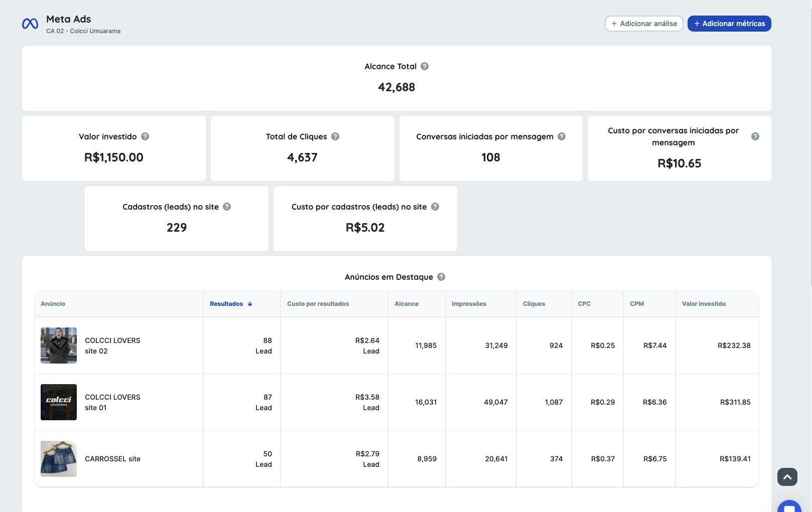Open help icon beside Alcance Total
Image resolution: width=812 pixels, height=512 pixels.
[x=425, y=66]
